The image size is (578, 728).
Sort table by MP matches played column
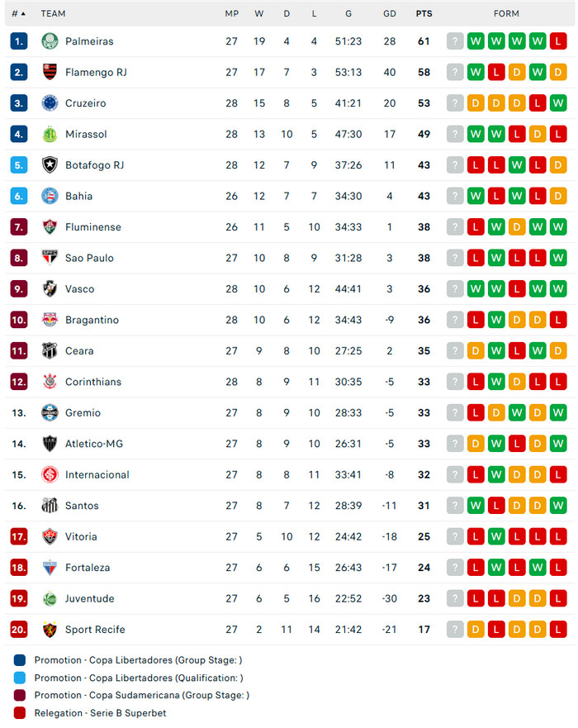point(231,13)
